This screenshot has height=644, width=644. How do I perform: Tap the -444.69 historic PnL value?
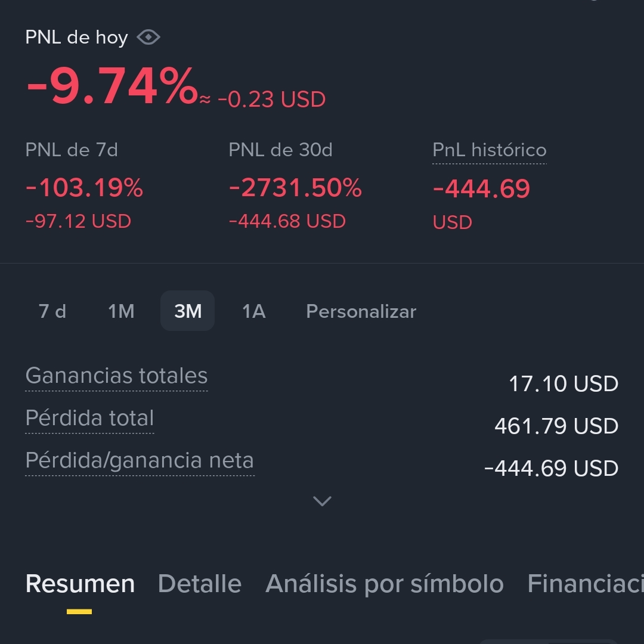(x=481, y=189)
